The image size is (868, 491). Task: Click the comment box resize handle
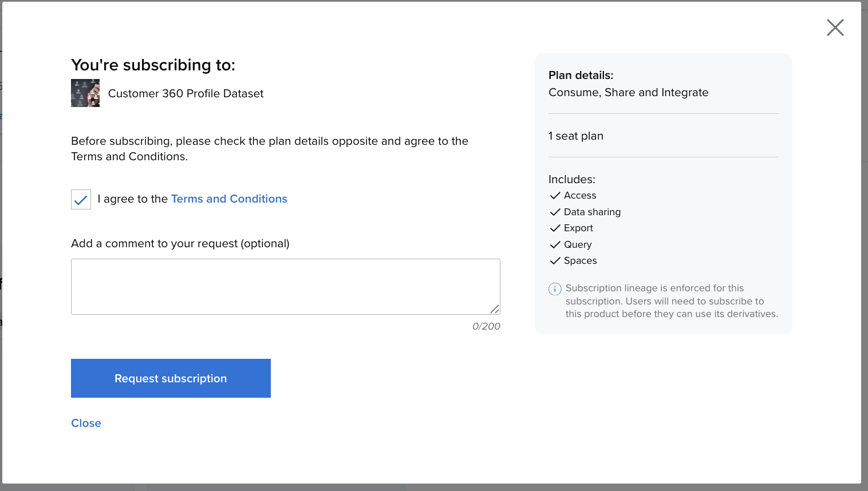pyautogui.click(x=495, y=309)
